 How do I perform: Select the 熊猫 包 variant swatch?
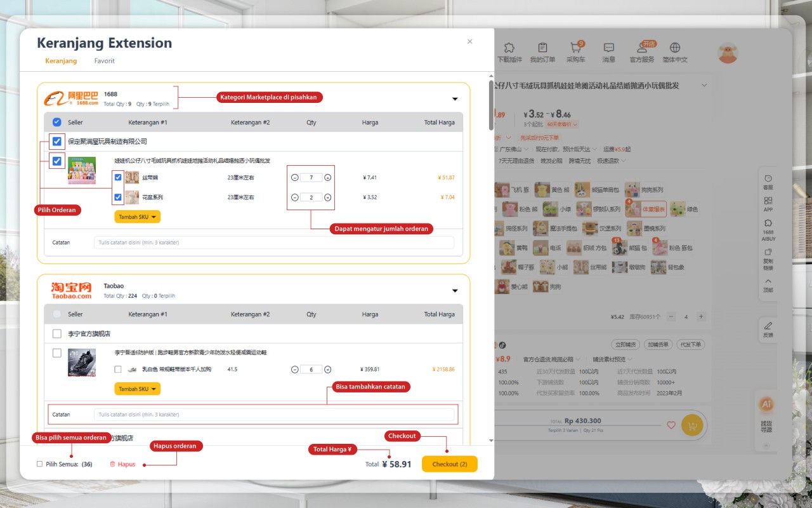(x=631, y=248)
